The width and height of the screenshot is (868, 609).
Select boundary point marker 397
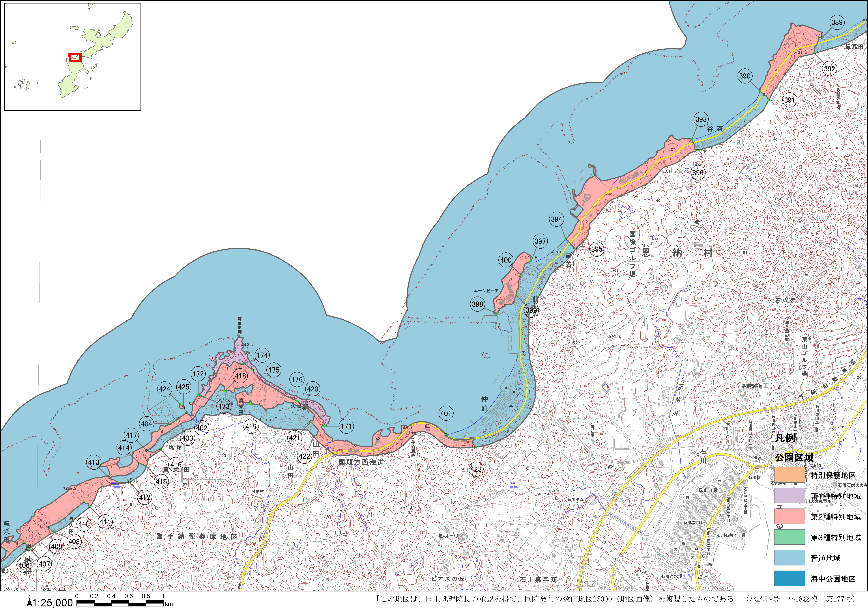(540, 241)
